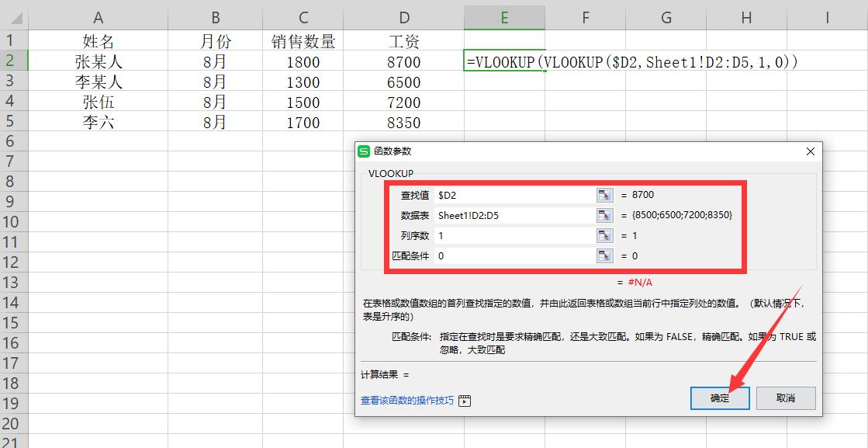
Task: Click the collapse-dialog icon next to 列序数
Action: [606, 235]
